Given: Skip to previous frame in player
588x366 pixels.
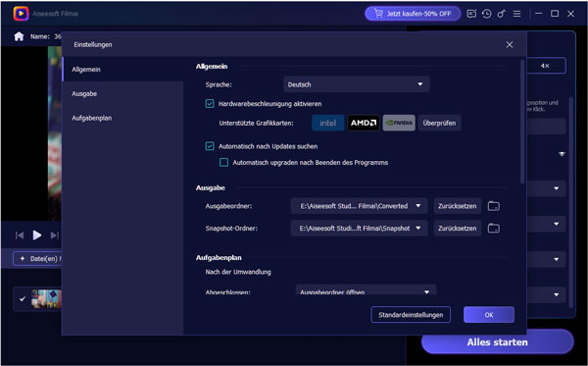Looking at the screenshot, I should (20, 235).
